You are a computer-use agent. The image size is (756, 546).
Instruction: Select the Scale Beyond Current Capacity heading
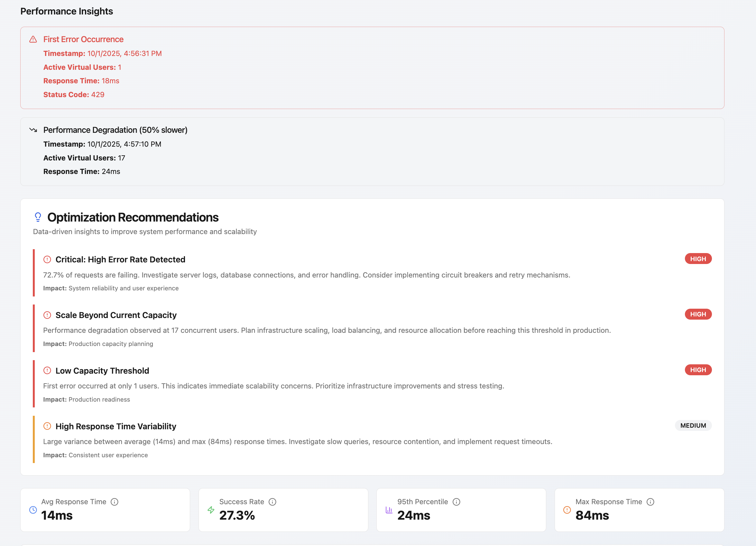pos(116,315)
